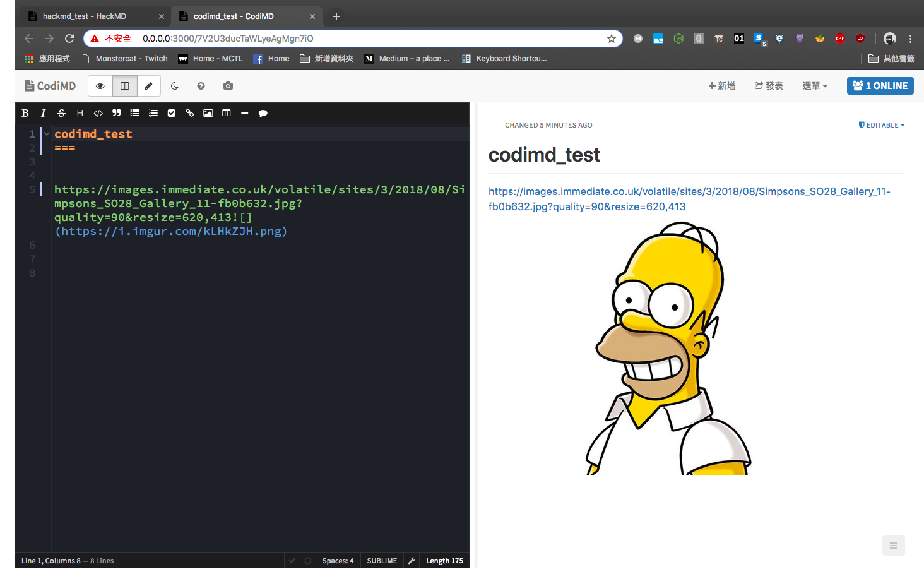
Task: Open help with the question mark icon
Action: click(201, 86)
